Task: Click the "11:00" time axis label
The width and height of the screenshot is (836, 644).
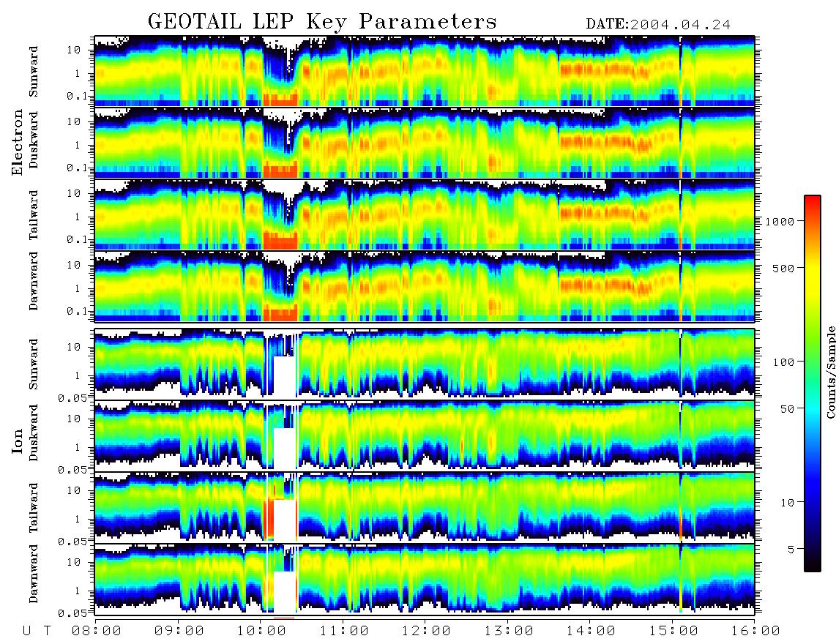Action: pos(344,632)
